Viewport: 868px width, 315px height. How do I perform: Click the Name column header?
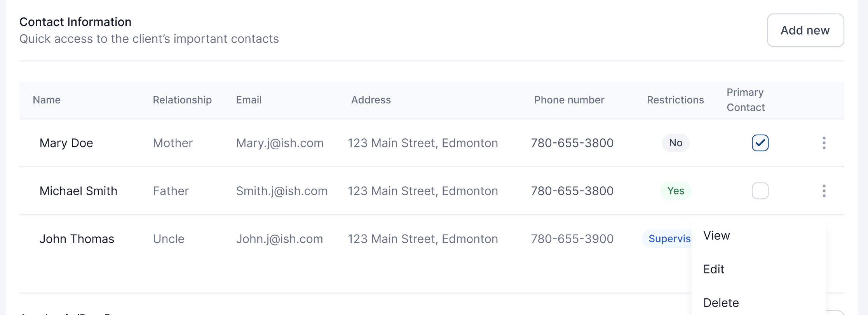(x=47, y=100)
